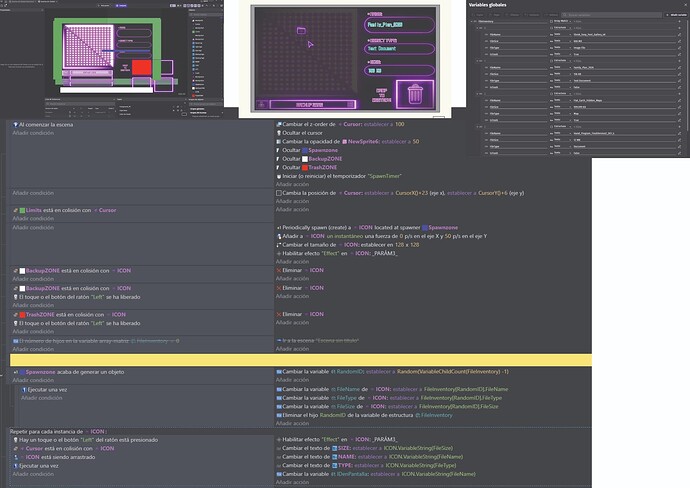Click the timer icon of the SpawnTimer action
This screenshot has height=488, width=690.
click(x=280, y=175)
